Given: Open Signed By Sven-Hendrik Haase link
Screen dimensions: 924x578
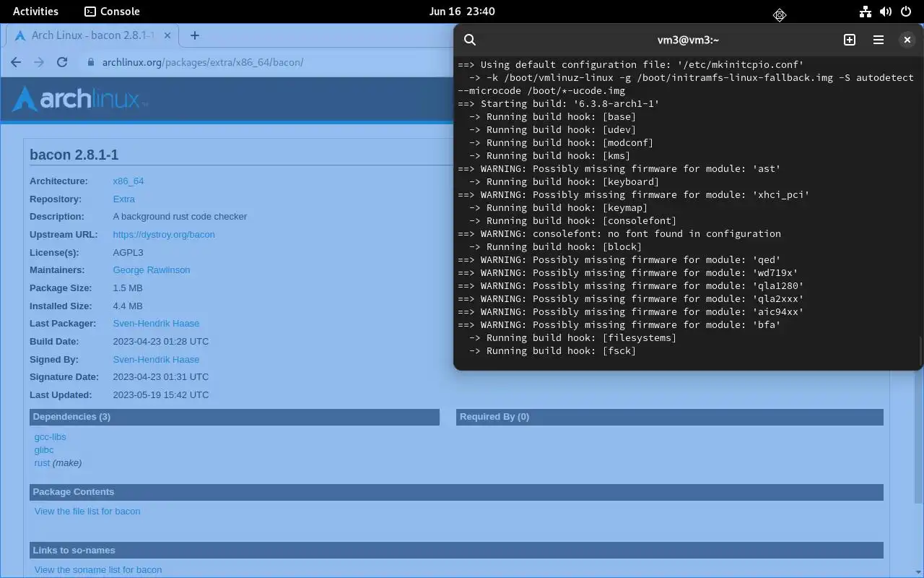Looking at the screenshot, I should pyautogui.click(x=156, y=359).
